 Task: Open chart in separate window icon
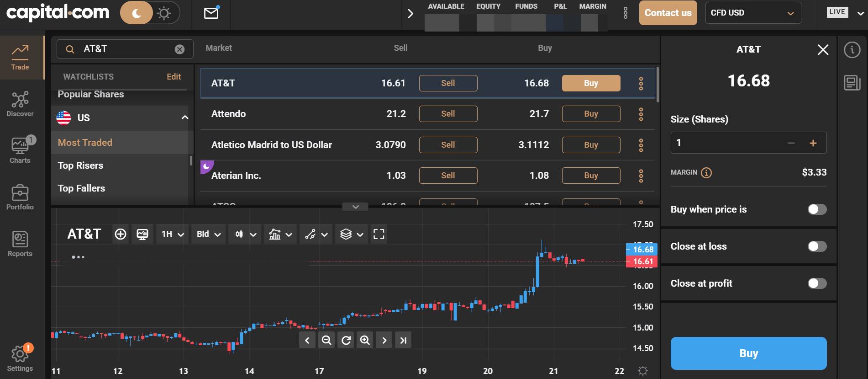click(142, 234)
